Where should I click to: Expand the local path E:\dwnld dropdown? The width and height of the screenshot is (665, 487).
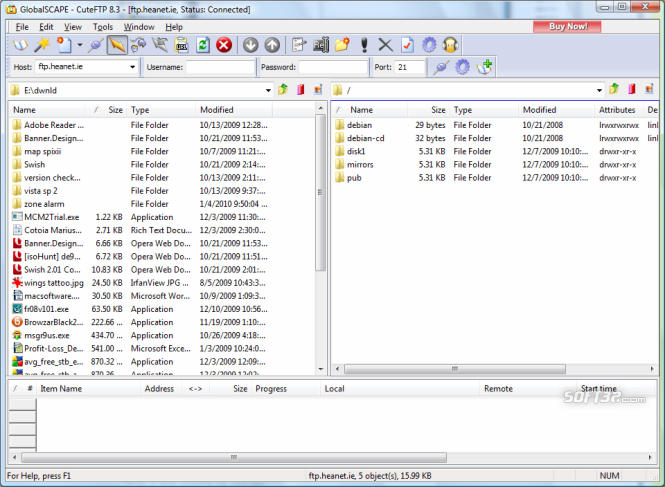[268, 90]
